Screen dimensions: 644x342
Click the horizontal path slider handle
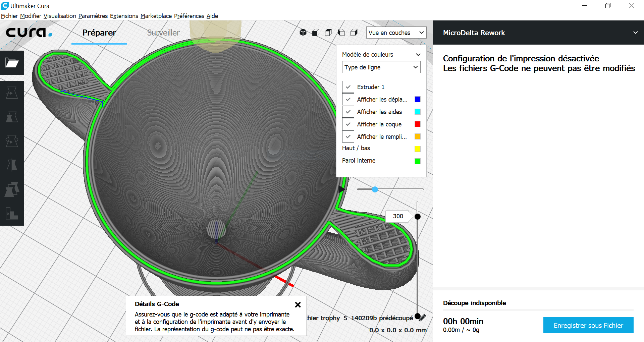click(x=375, y=189)
